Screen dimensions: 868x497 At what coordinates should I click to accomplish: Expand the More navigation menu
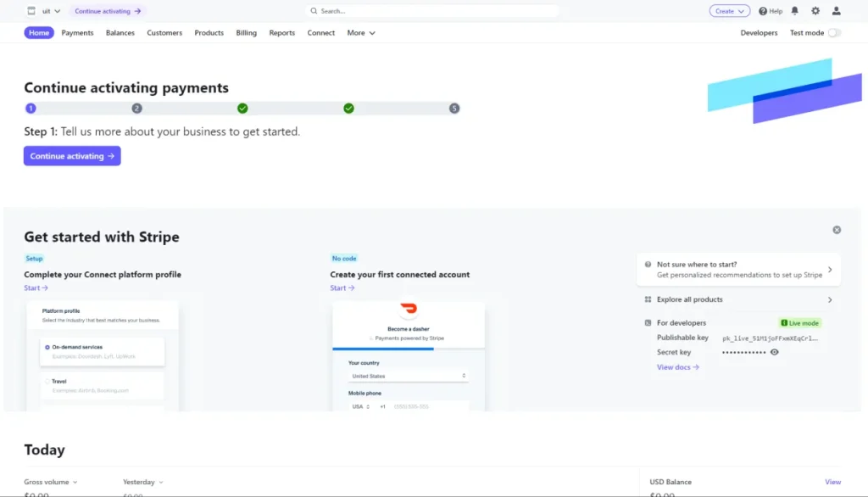[x=360, y=33]
